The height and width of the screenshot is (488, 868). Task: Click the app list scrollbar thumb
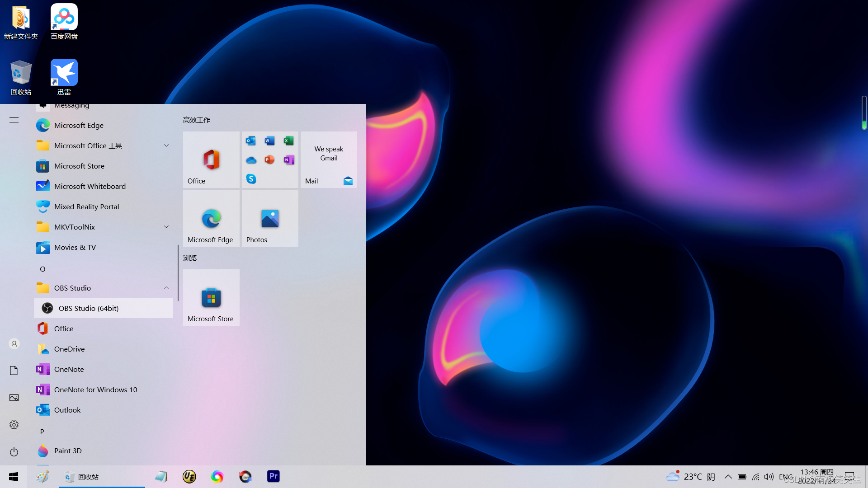coord(178,273)
